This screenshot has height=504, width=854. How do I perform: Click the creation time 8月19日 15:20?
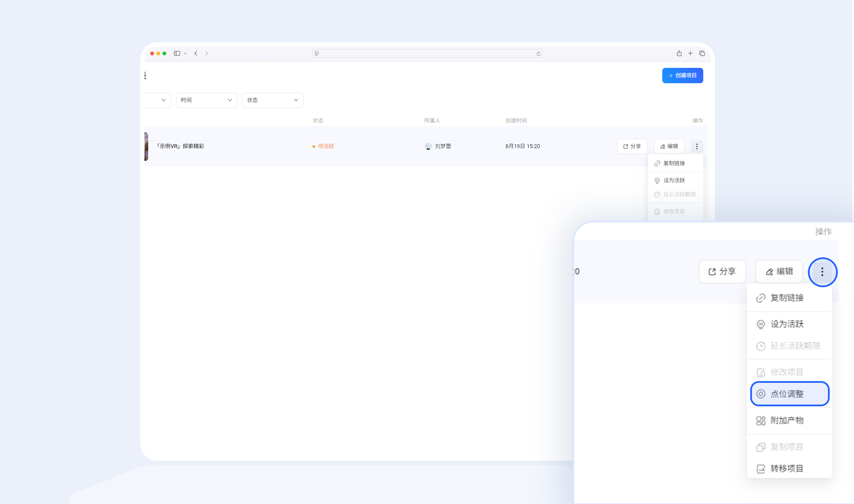[523, 146]
